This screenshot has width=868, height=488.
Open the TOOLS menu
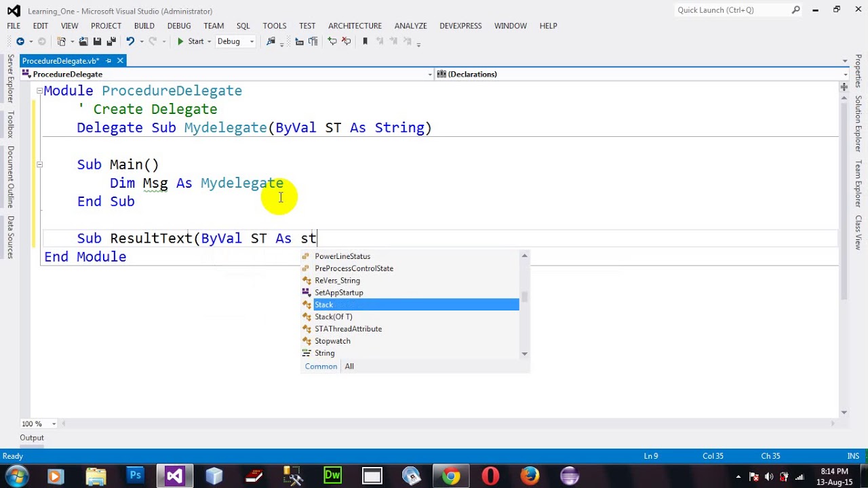coord(275,26)
